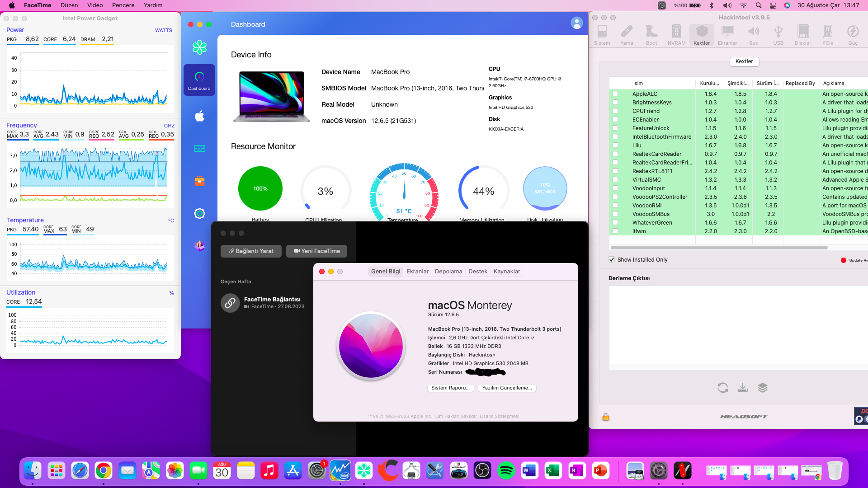The height and width of the screenshot is (488, 868).
Task: Switch to the Kaynaklar tab
Action: (x=507, y=272)
